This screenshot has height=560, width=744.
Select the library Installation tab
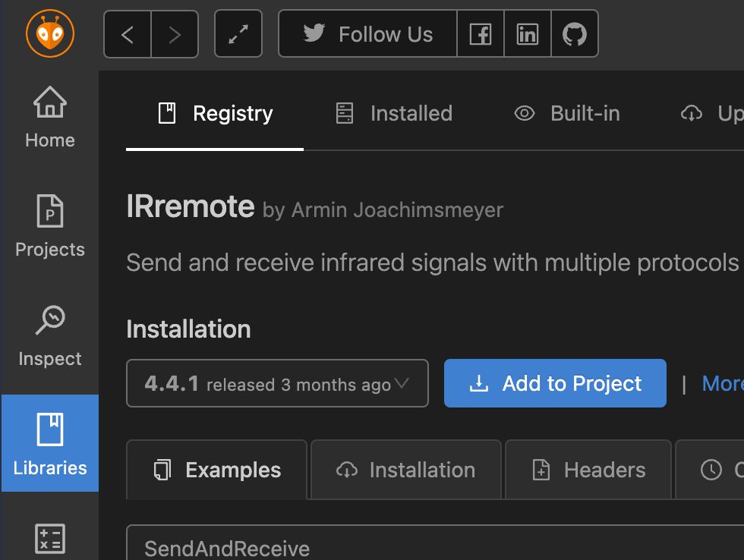pyautogui.click(x=405, y=470)
